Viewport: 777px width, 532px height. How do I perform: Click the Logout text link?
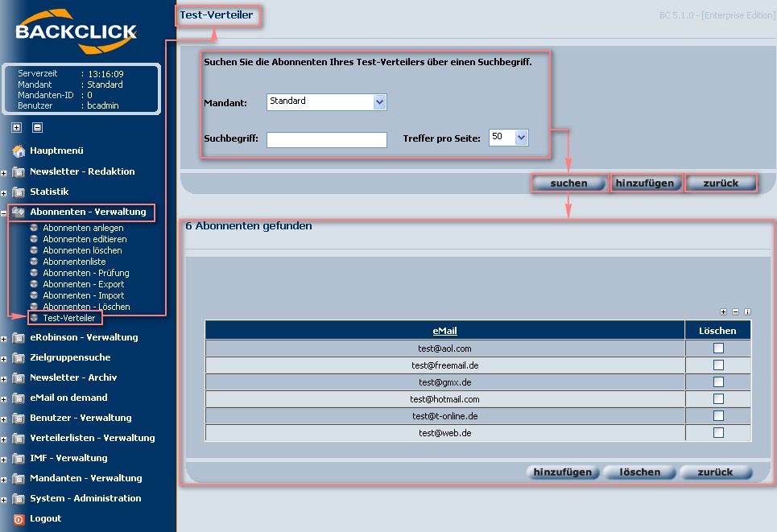click(x=46, y=518)
